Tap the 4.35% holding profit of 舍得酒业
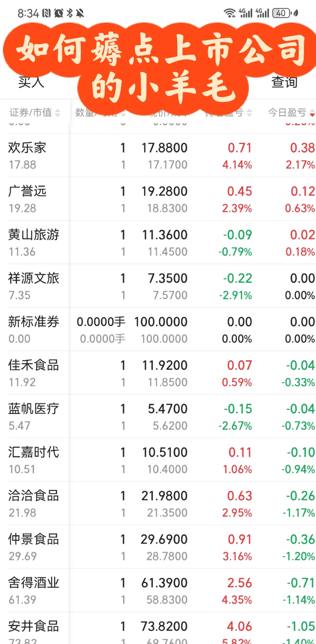The width and height of the screenshot is (316, 644). tap(237, 600)
